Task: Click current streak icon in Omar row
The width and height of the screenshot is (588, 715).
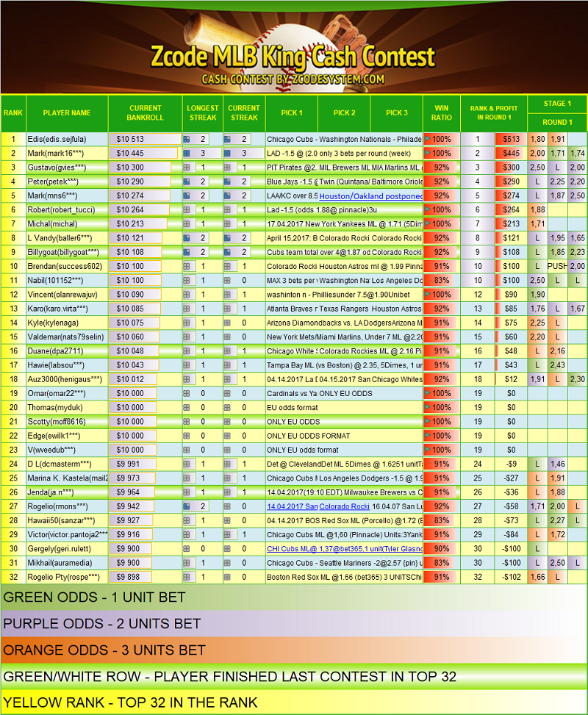Action: pos(227,393)
